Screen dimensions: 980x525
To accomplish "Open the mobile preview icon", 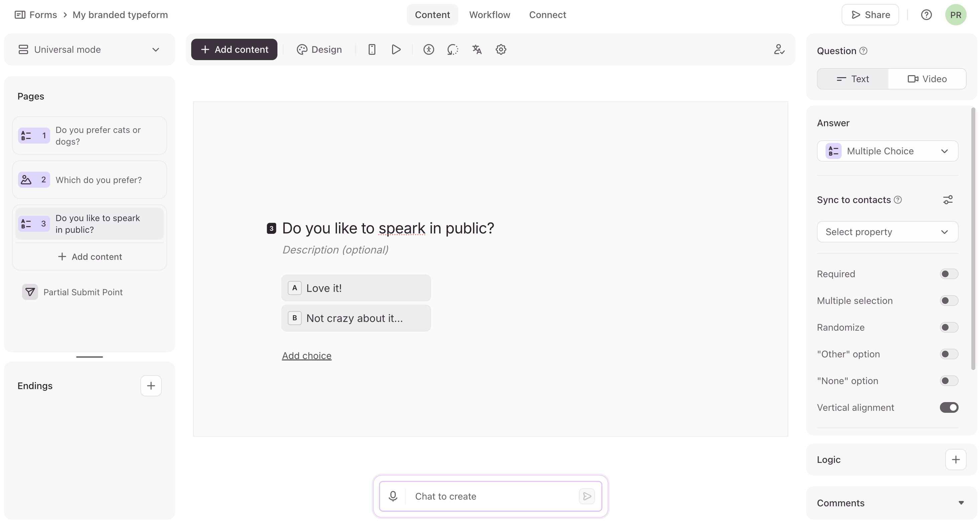I will click(372, 49).
